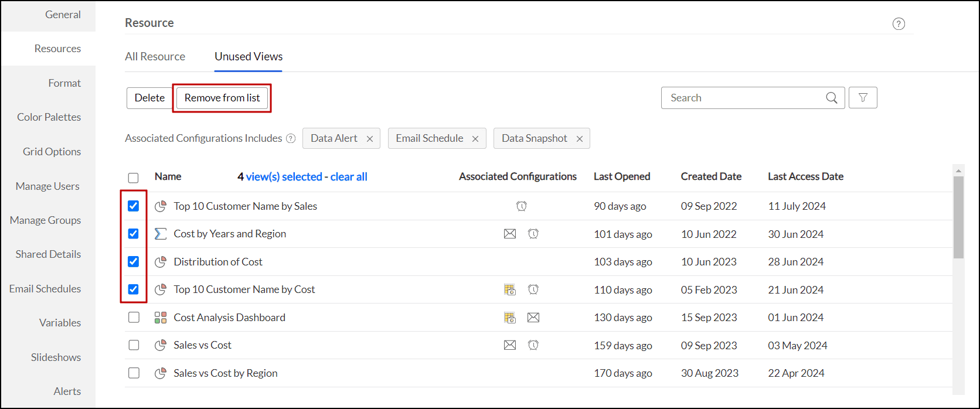Click the help icon beside Resource heading
This screenshot has height=409, width=980.
[899, 24]
